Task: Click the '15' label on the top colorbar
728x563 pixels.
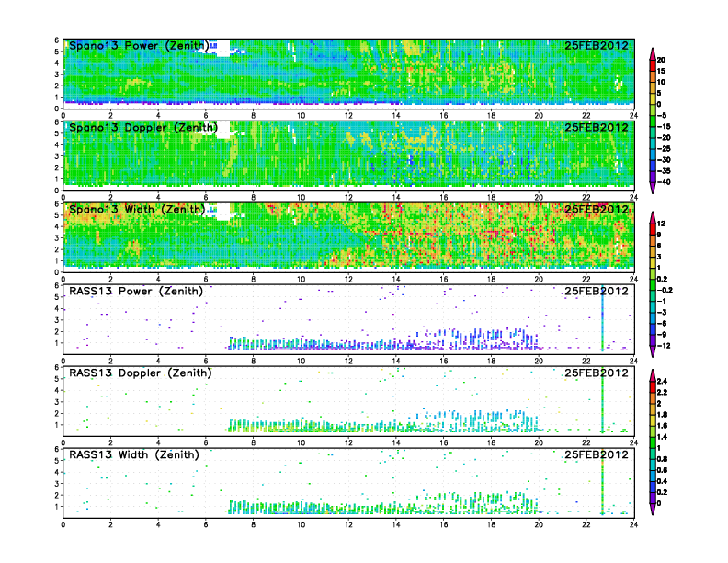Action: [661, 71]
